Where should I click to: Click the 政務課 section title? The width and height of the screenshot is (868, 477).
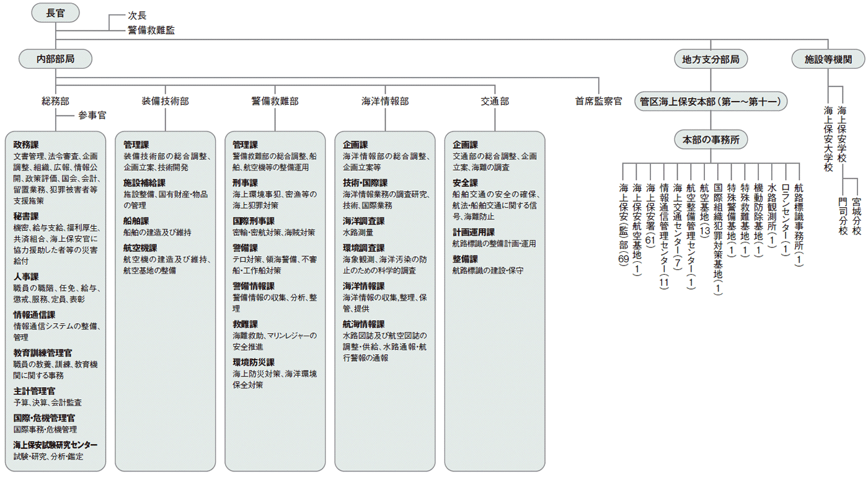pos(26,145)
